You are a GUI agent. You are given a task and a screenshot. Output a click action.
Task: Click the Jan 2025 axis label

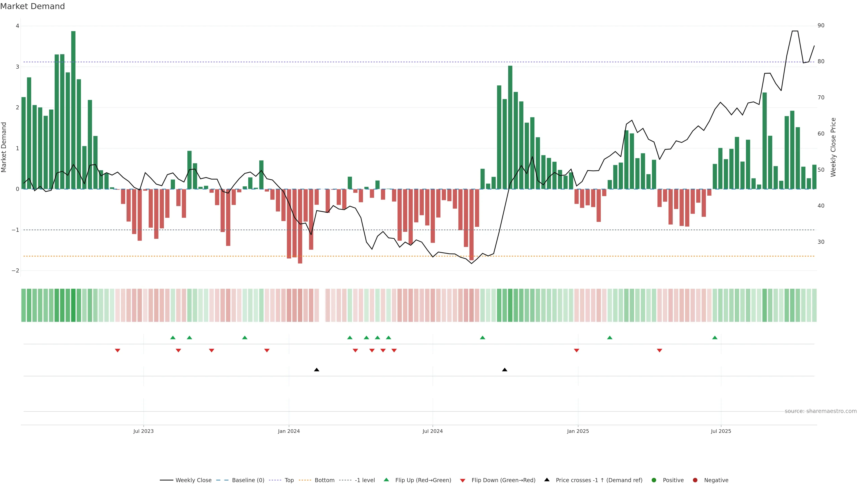tap(578, 431)
